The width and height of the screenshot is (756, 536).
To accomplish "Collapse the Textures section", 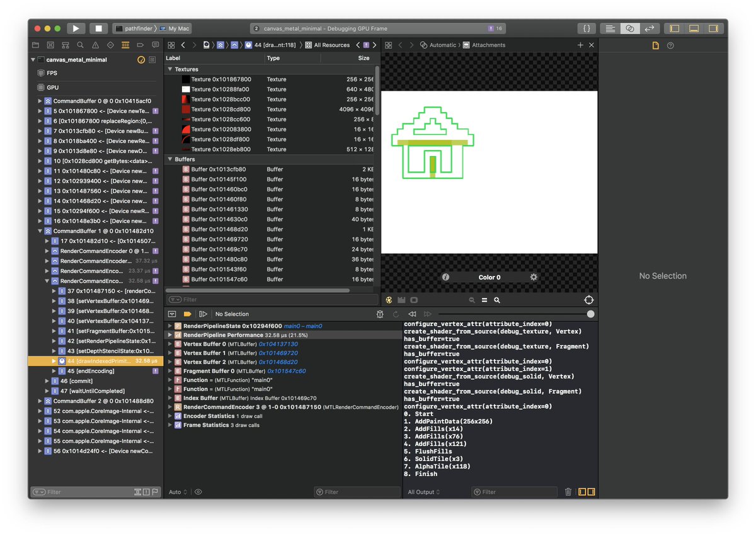I will pos(170,69).
